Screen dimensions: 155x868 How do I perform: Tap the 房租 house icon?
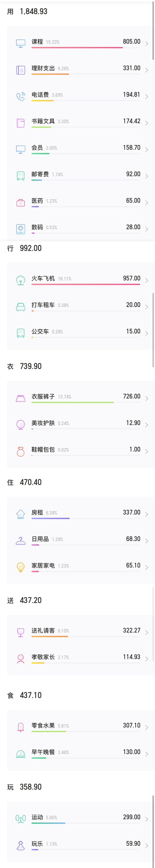pos(20,514)
